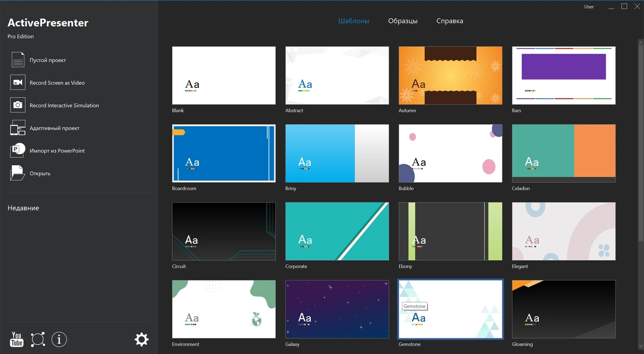Select the Celadon template thumbnail
The width and height of the screenshot is (644, 354).
click(x=563, y=153)
